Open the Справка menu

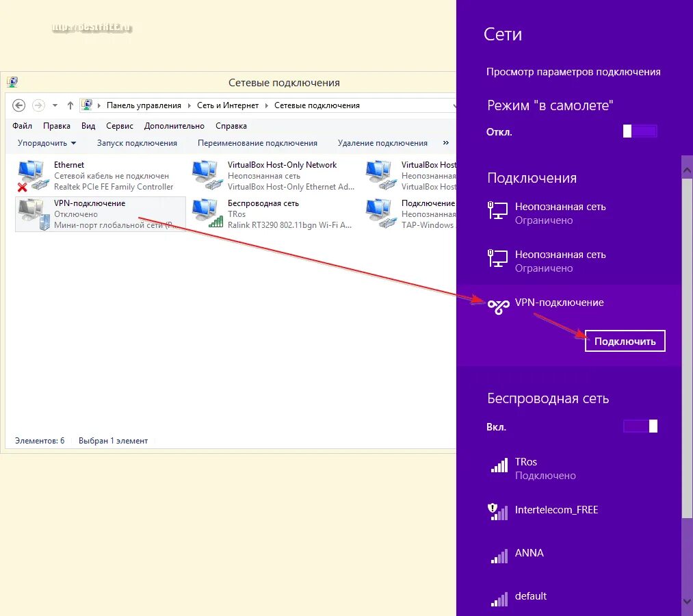tap(231, 125)
